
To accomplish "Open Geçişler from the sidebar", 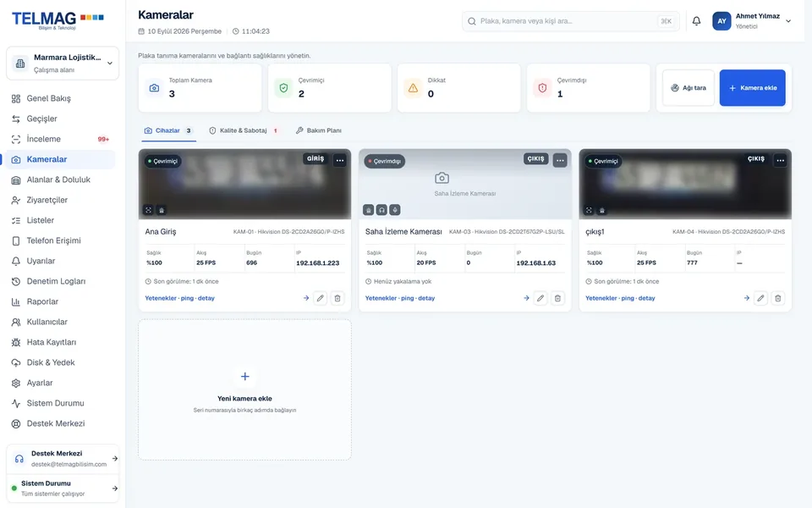I will 60,119.
